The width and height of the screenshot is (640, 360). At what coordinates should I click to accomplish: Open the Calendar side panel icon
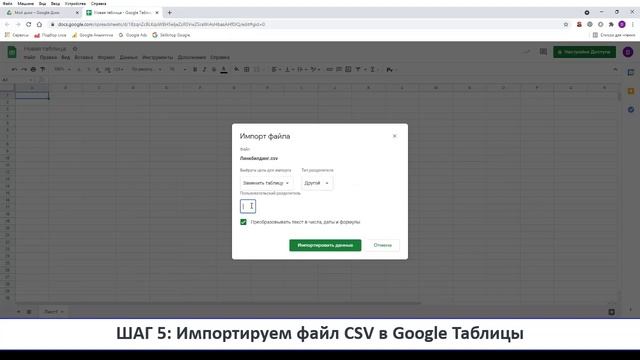631,72
